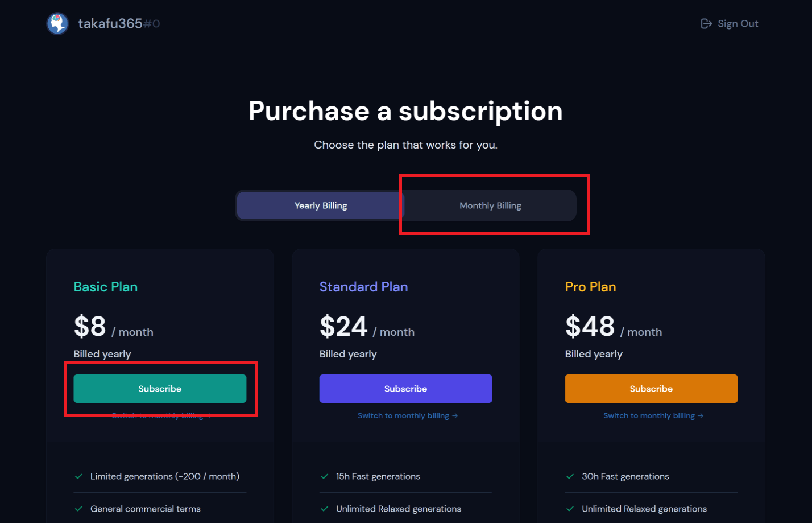Subscribe to the Basic Plan
The height and width of the screenshot is (523, 812).
160,389
